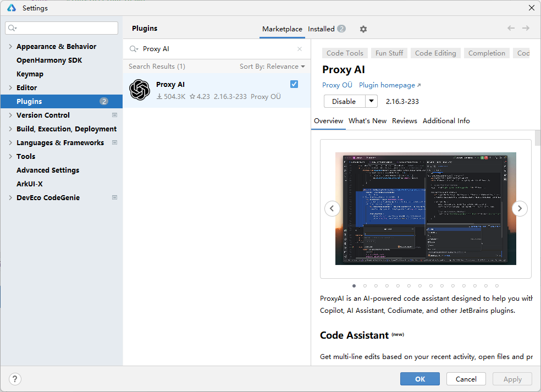Open the Disable button dropdown arrow
The image size is (541, 392).
tap(372, 101)
